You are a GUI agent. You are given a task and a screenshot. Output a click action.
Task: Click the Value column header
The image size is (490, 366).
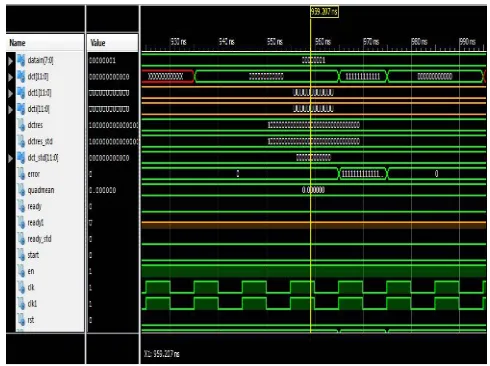(113, 43)
